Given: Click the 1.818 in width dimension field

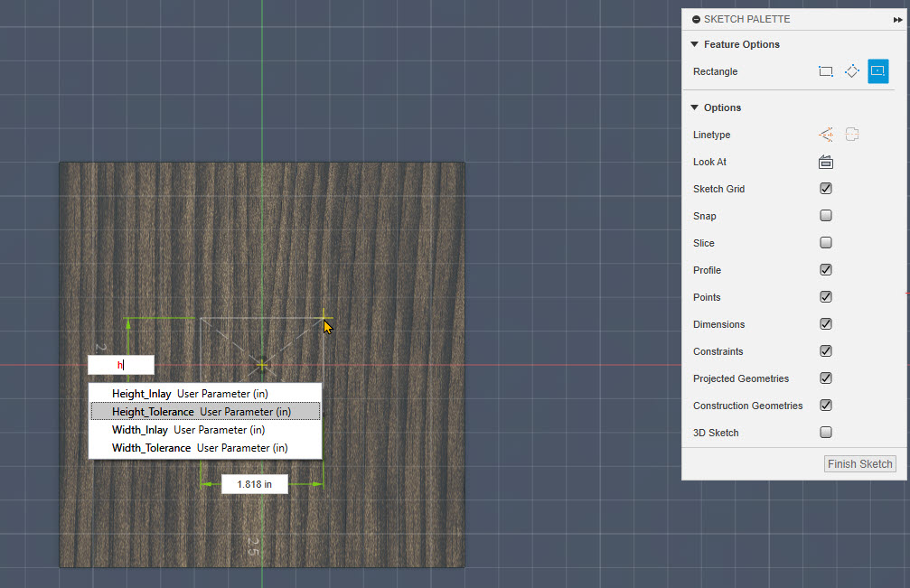Looking at the screenshot, I should coord(254,484).
